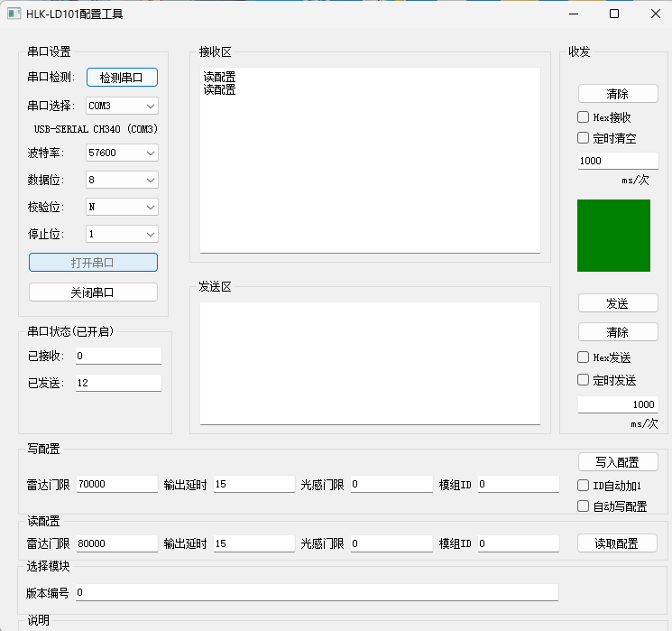The width and height of the screenshot is (672, 631).
Task: Click the 已发送 count field showing 12
Action: tap(118, 383)
